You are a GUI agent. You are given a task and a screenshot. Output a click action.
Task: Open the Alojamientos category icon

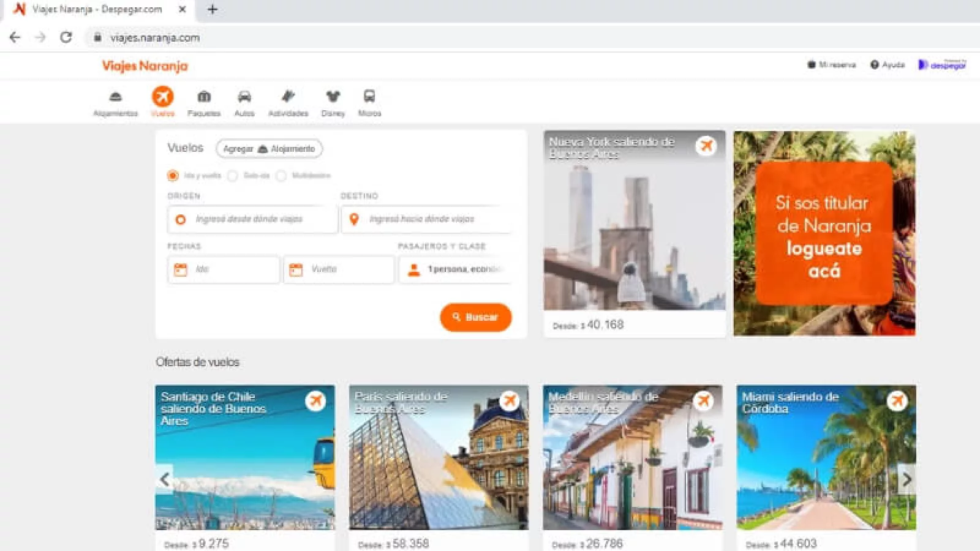click(115, 97)
